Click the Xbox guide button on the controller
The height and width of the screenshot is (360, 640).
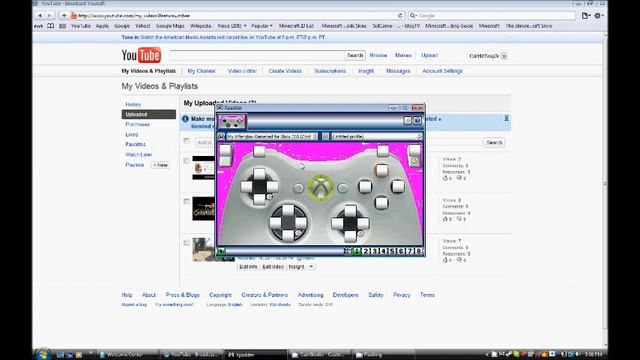tap(320, 187)
